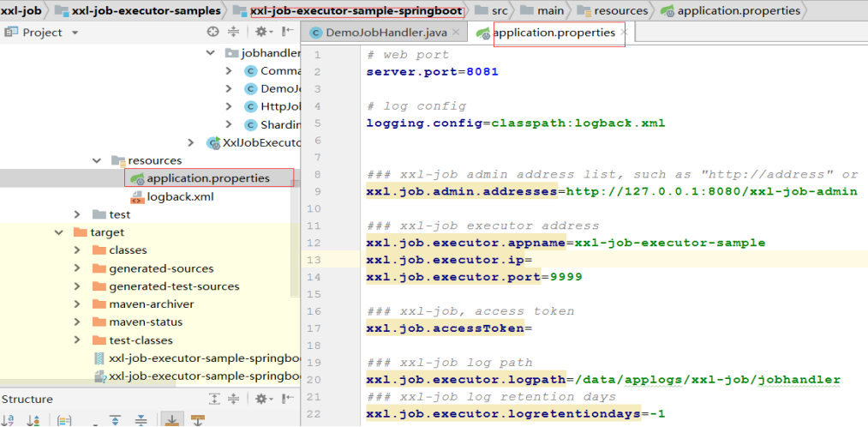Collapse the target folder
The image size is (868, 427).
point(58,232)
